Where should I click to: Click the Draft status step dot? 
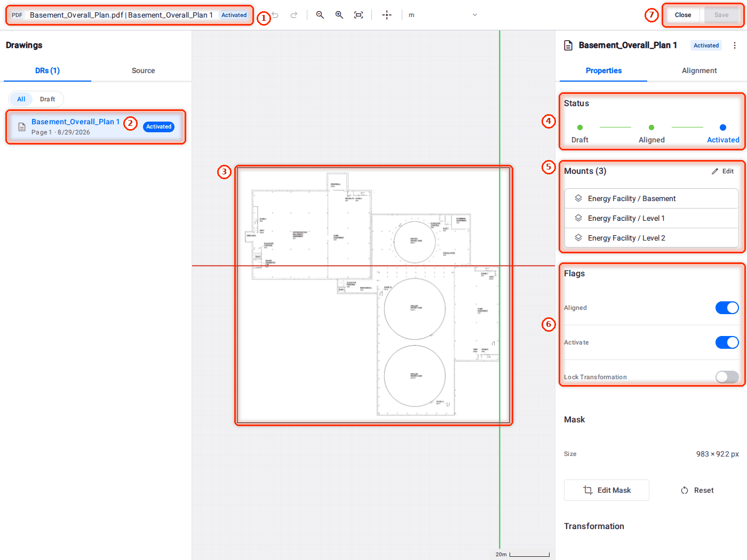(580, 127)
